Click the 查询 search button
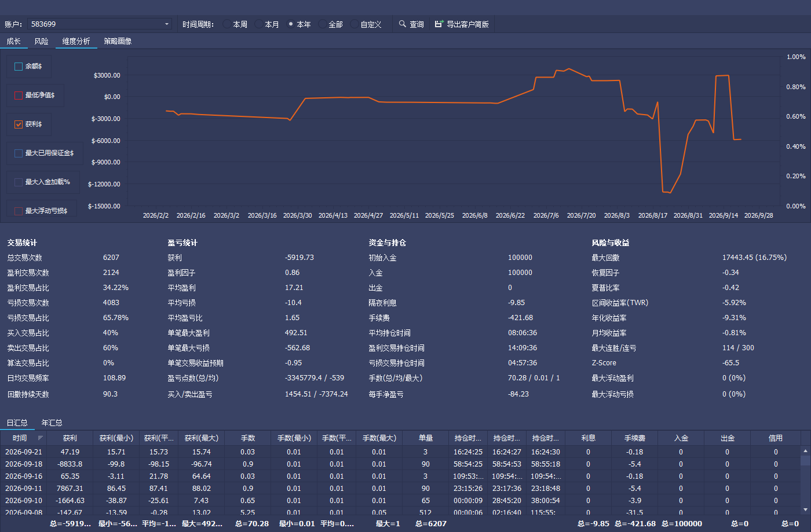 pyautogui.click(x=411, y=24)
